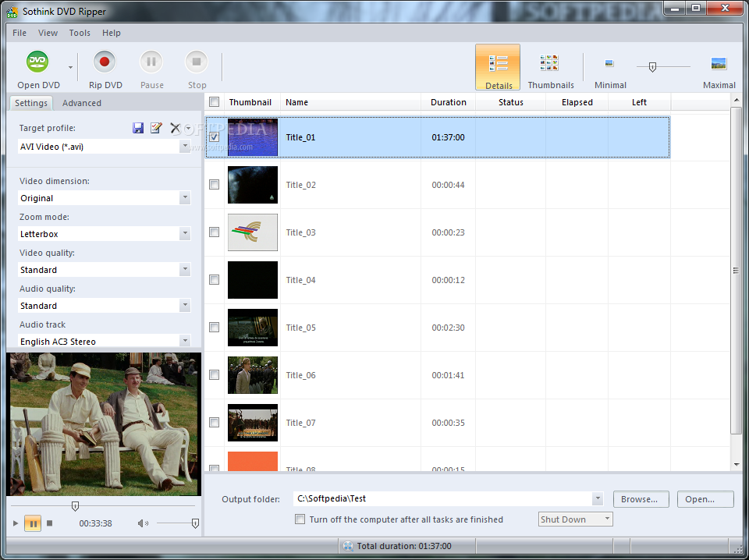Open the View menu
The width and height of the screenshot is (749, 560).
(48, 33)
